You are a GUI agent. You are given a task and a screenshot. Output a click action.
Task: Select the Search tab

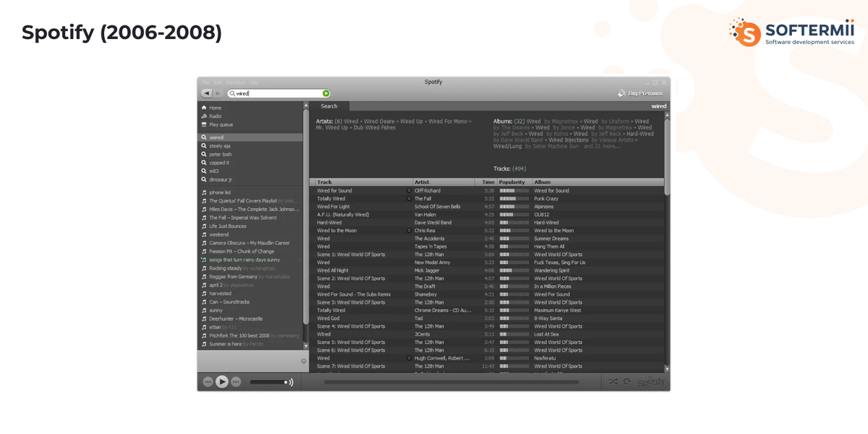pos(329,106)
